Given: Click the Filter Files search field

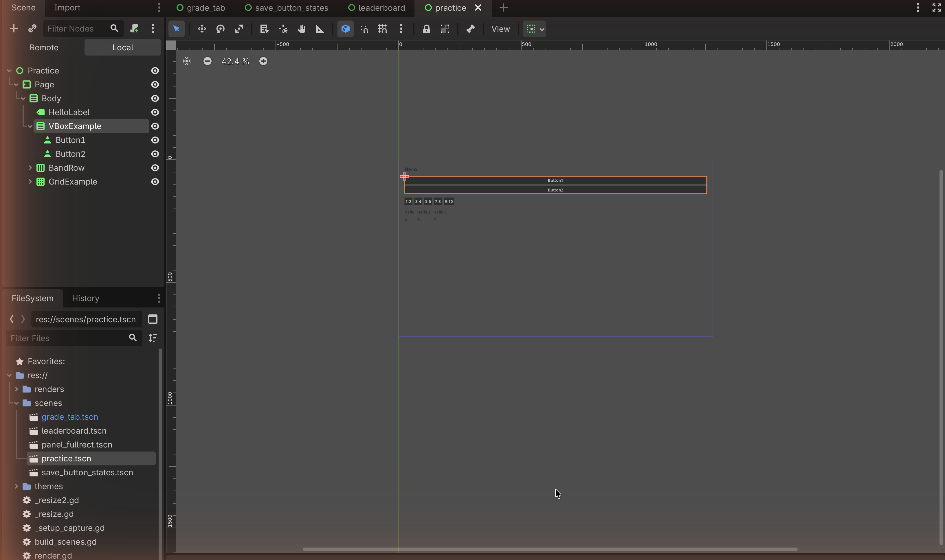Looking at the screenshot, I should (x=74, y=338).
